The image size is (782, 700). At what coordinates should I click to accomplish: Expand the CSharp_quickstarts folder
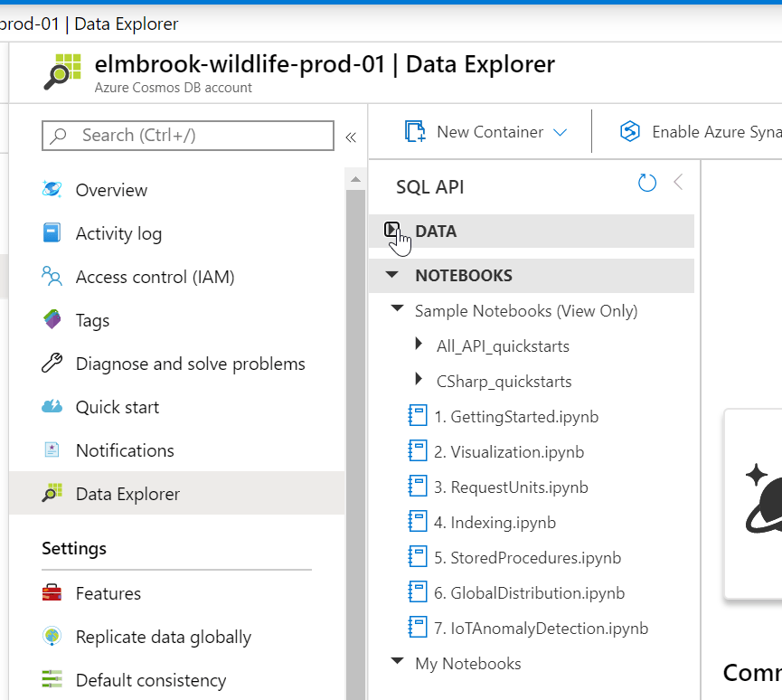pos(419,381)
